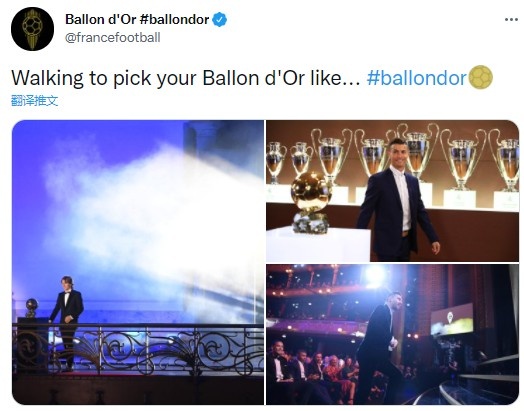Screen dimensions: 524x411
Task: Click the man in tuxedo on balcony
Action: [67, 322]
